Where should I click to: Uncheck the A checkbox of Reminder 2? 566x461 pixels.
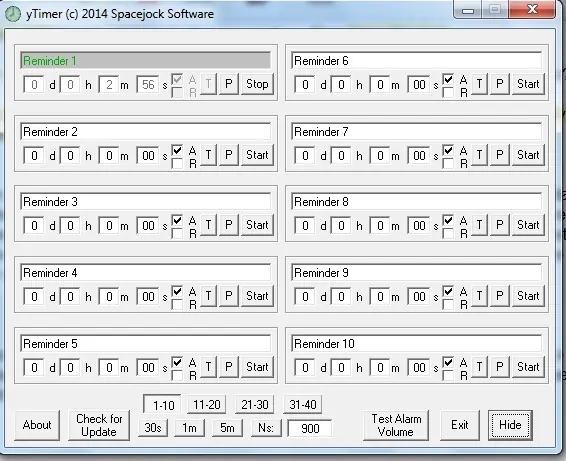click(177, 150)
